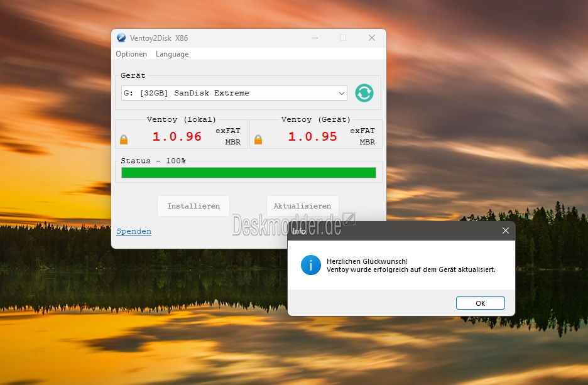Click the Ventoy2Disk app icon in title bar
588x385 pixels.
point(121,38)
